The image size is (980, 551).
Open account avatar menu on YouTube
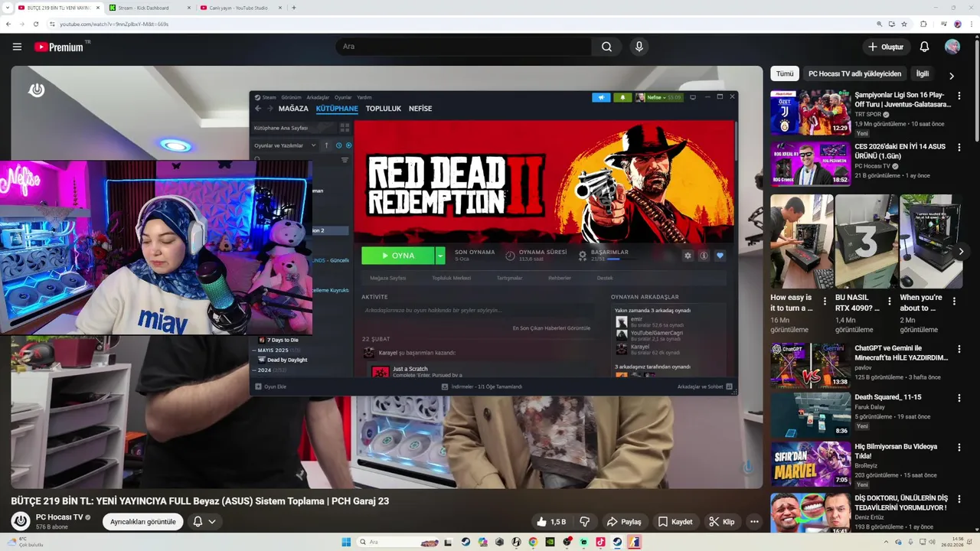(952, 47)
